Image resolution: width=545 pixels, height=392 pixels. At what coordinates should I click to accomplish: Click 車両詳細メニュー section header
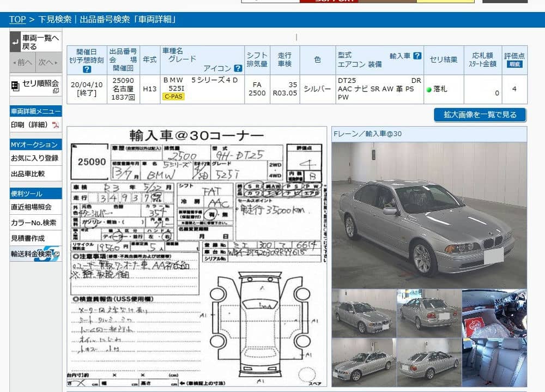click(36, 111)
